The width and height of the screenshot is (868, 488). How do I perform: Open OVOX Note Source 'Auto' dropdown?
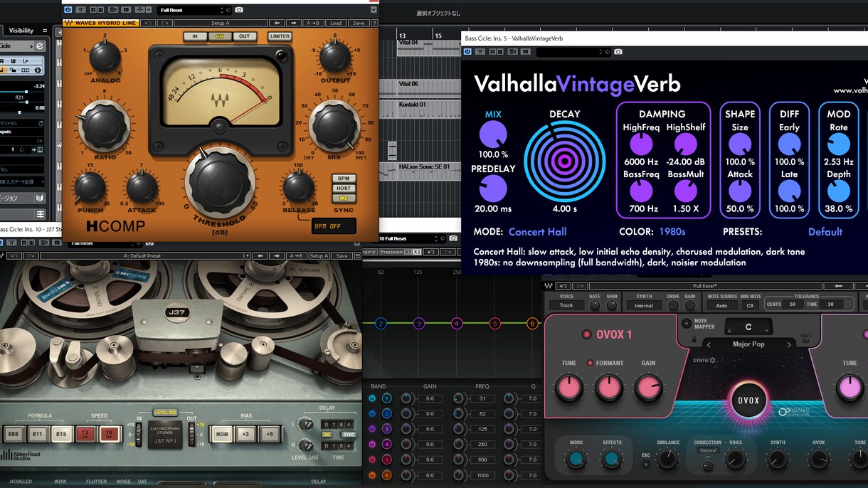click(x=721, y=305)
